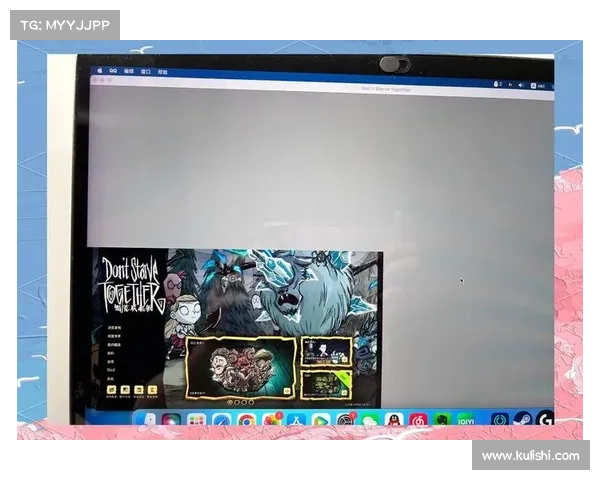This screenshot has height=480, width=600.
Task: Click arrow icon on lower small banner
Action: [x=344, y=393]
